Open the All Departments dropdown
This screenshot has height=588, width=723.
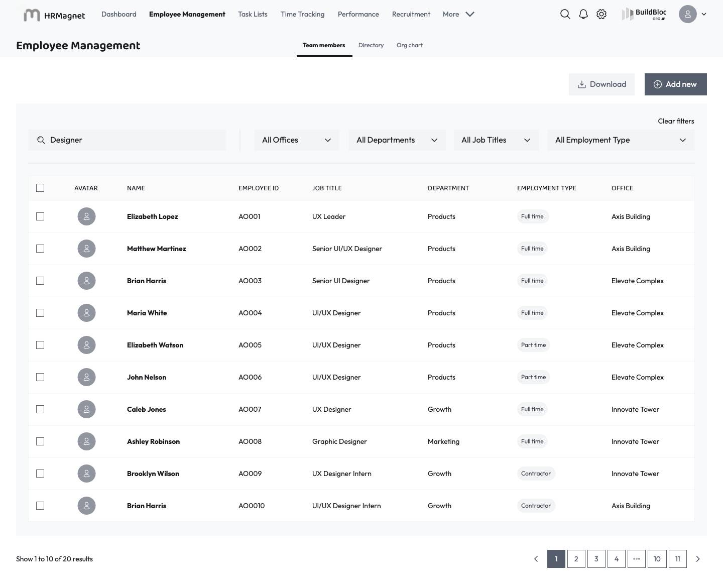[397, 140]
